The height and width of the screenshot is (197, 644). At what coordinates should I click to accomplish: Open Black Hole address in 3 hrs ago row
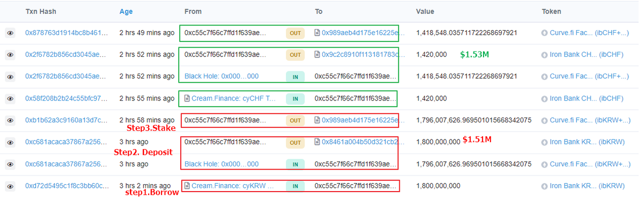pyautogui.click(x=221, y=164)
